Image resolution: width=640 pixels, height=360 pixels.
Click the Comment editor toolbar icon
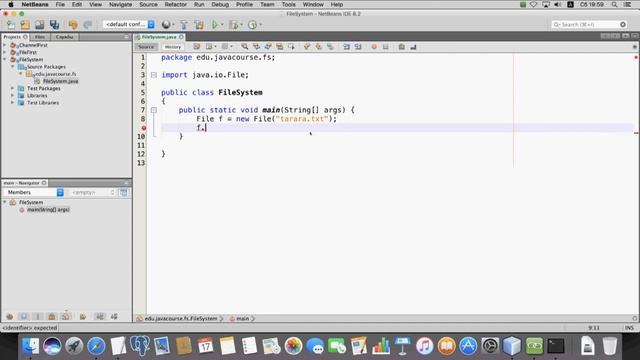(x=402, y=47)
